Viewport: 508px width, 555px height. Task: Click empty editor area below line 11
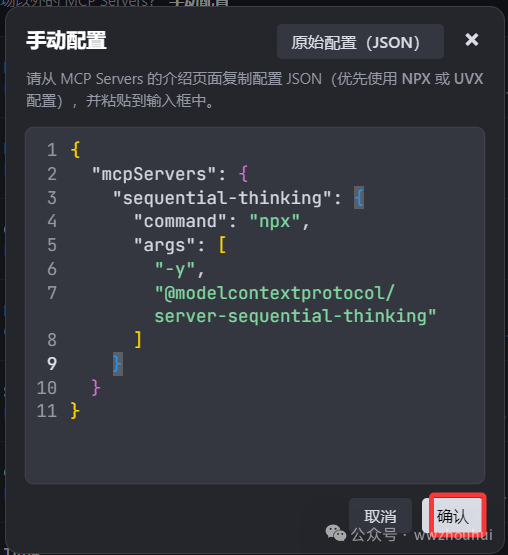click(255, 451)
